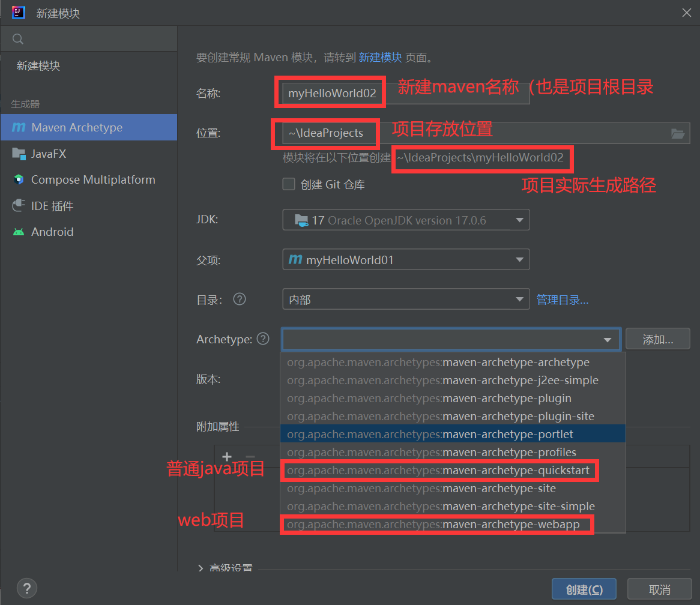Click the 取消 button
The image size is (700, 605).
pyautogui.click(x=659, y=589)
